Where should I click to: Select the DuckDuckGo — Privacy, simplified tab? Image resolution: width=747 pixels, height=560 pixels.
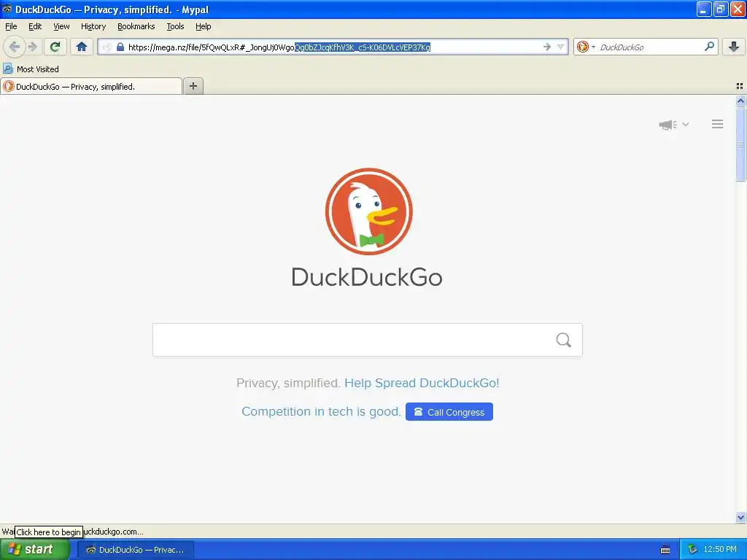point(91,86)
